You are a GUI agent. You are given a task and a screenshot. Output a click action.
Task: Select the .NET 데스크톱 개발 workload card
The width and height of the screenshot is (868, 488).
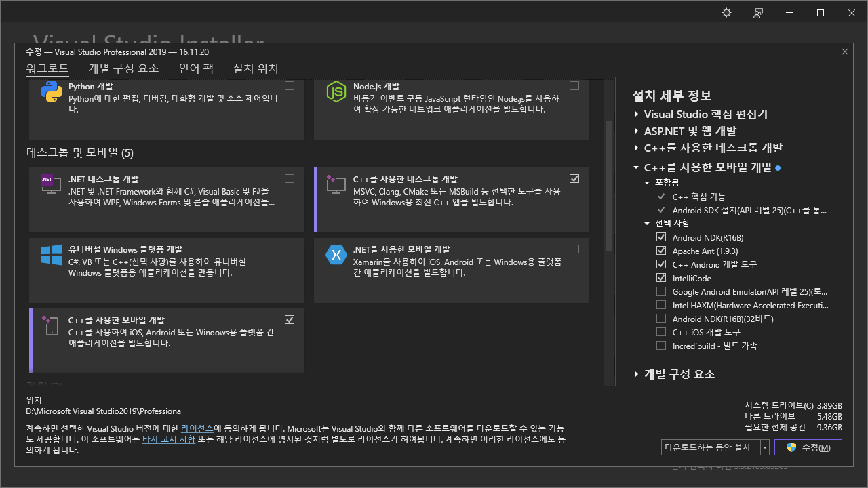click(x=166, y=200)
